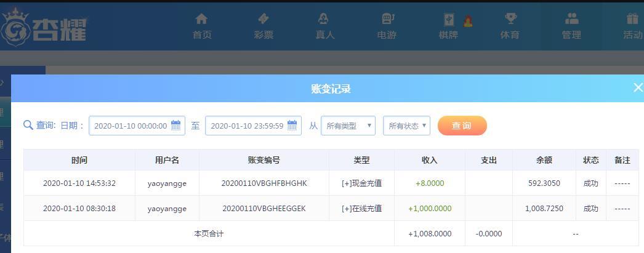Open the 棋牌 card games icon

449,20
